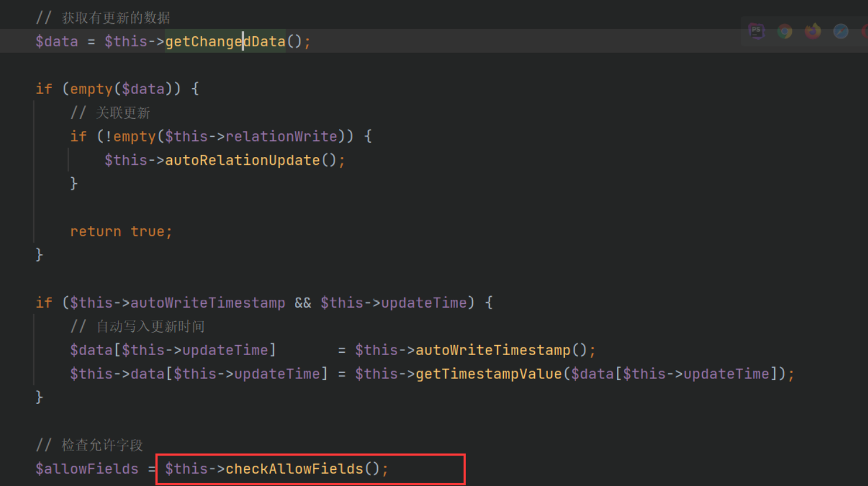
Task: Click the comment '// 自动写入更新时间'
Action: coord(137,327)
